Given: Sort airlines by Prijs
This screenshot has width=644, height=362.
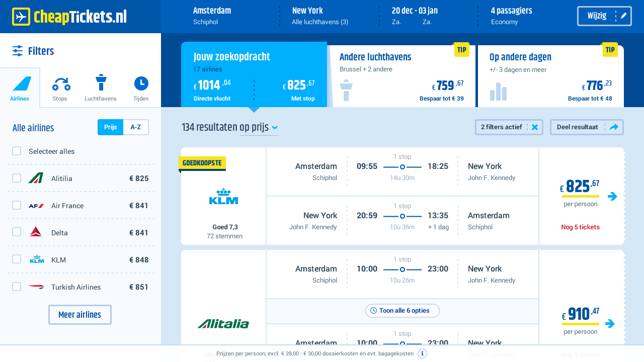Looking at the screenshot, I should pos(110,127).
